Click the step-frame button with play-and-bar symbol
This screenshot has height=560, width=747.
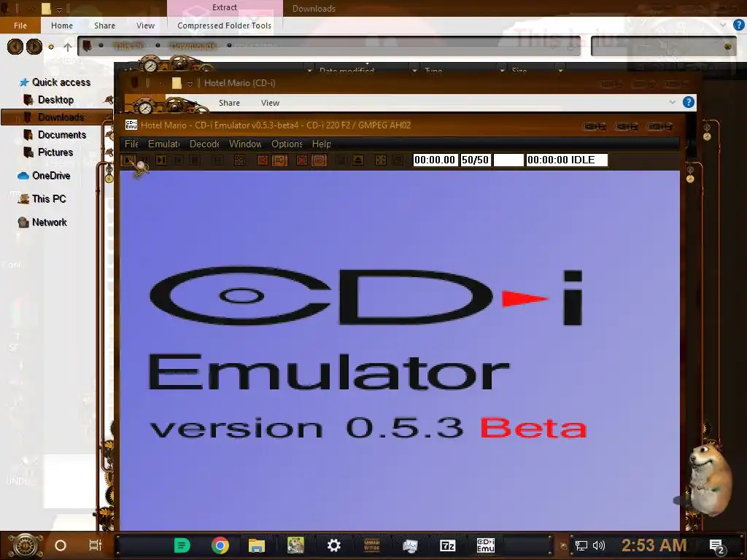pyautogui.click(x=161, y=160)
